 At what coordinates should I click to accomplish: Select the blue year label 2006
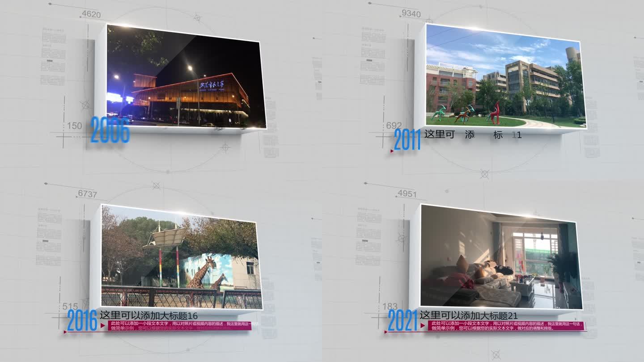coord(110,130)
